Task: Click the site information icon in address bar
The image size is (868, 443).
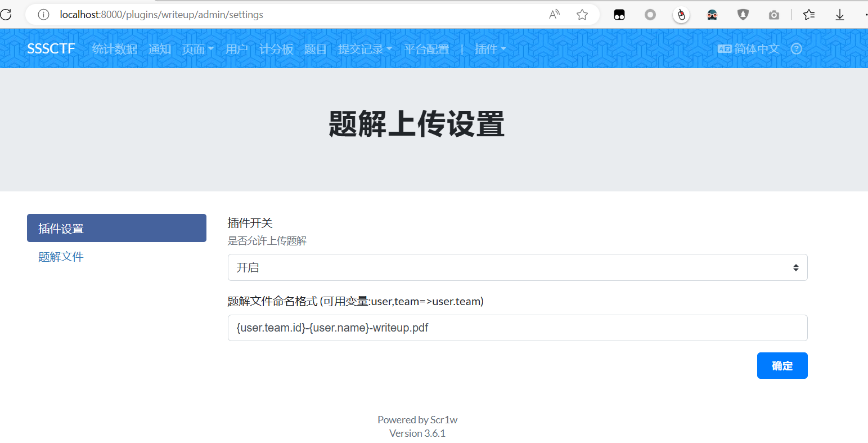Action: tap(43, 15)
